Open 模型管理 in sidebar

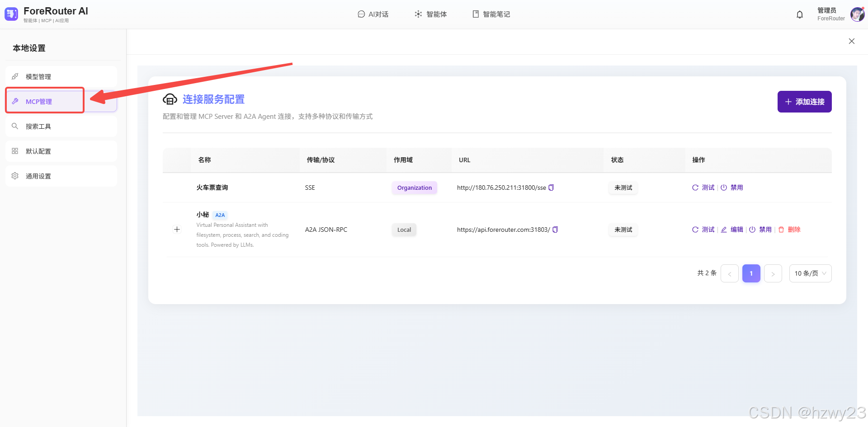(x=61, y=77)
